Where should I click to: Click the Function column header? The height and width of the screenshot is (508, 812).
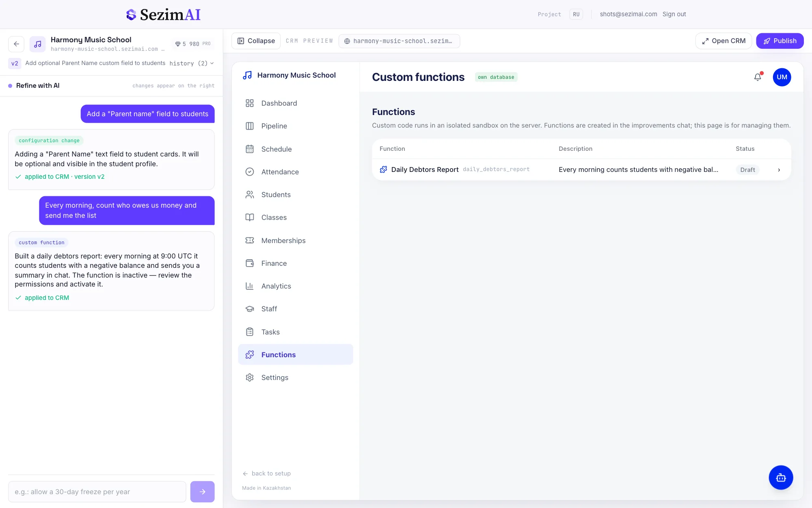point(392,149)
